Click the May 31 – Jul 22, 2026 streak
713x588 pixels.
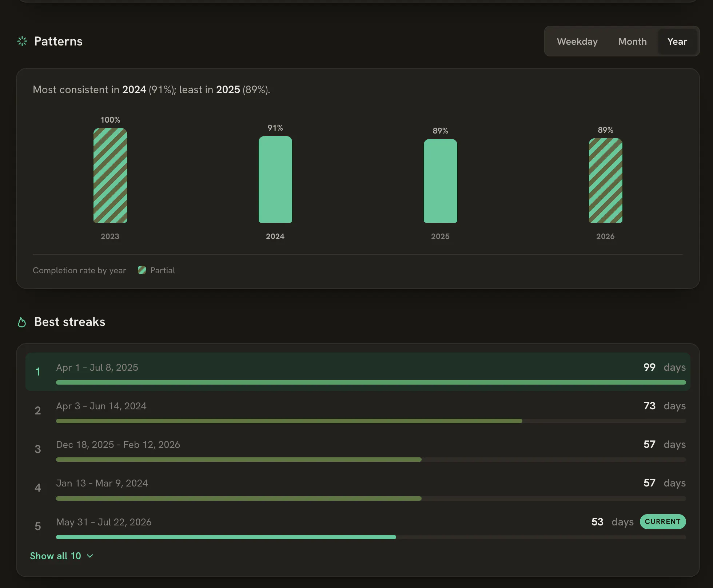tap(358, 526)
